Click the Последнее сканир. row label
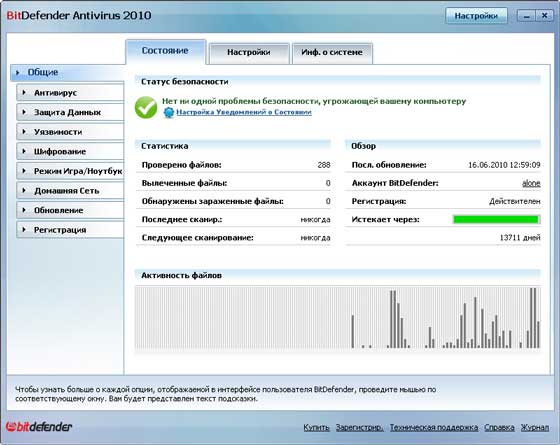The height and width of the screenshot is (445, 560). 182,219
